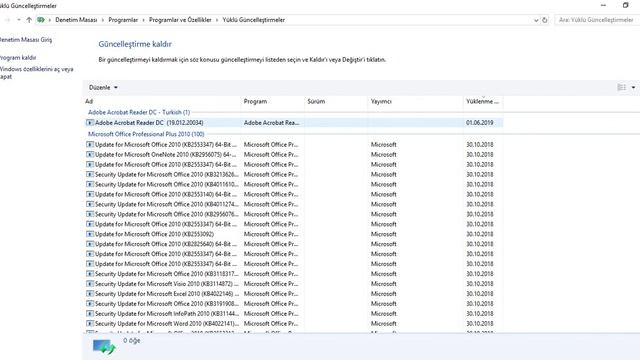Click 30.10.2018 date in Excel KB4022146 row
Screen dimensions: 640x360
[480, 293]
